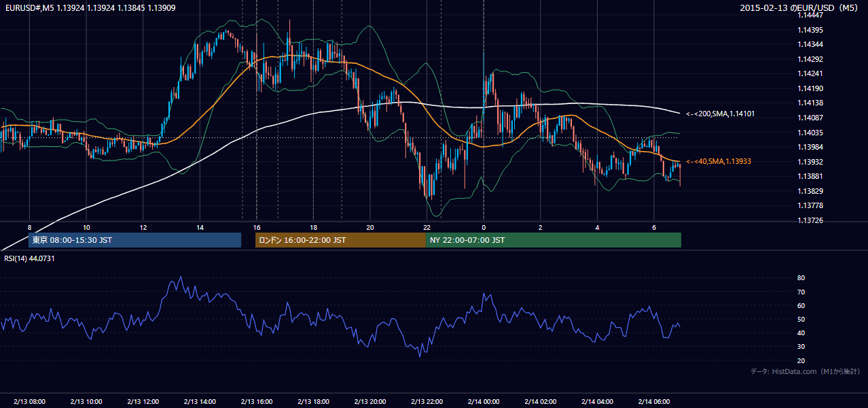Viewport: 868px width, 408px height.
Task: Click price axis value 1.14138
Action: [812, 103]
